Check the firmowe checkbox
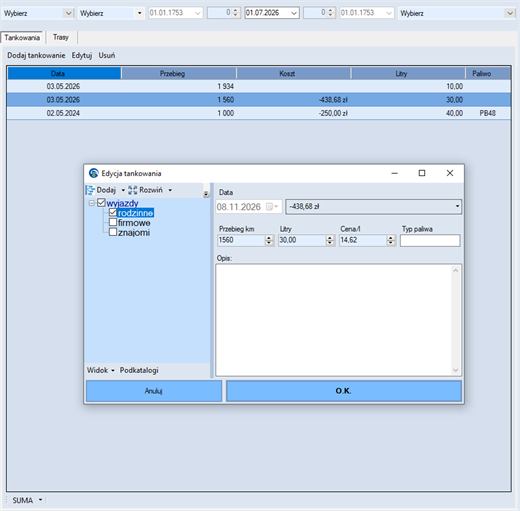520x511 pixels. click(x=113, y=222)
